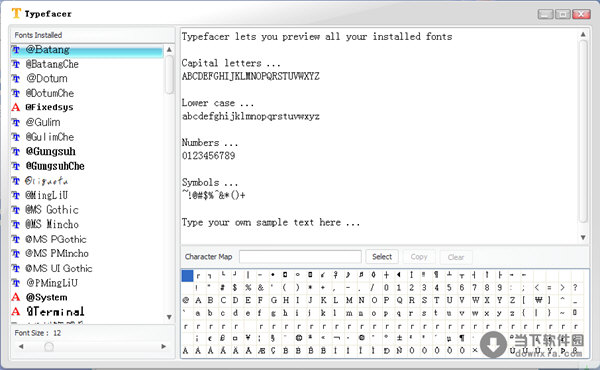
Task: Click the TrueType icon beside @Batang
Action: 16,50
